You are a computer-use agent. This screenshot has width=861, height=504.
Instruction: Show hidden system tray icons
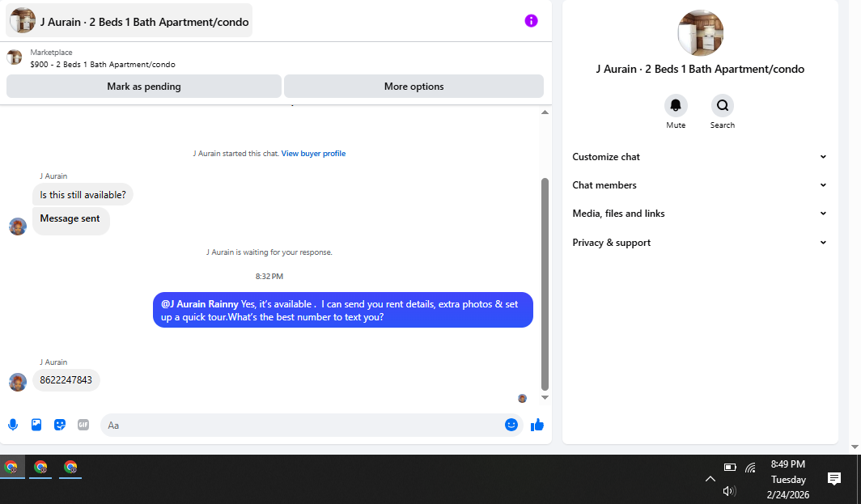[x=710, y=479]
